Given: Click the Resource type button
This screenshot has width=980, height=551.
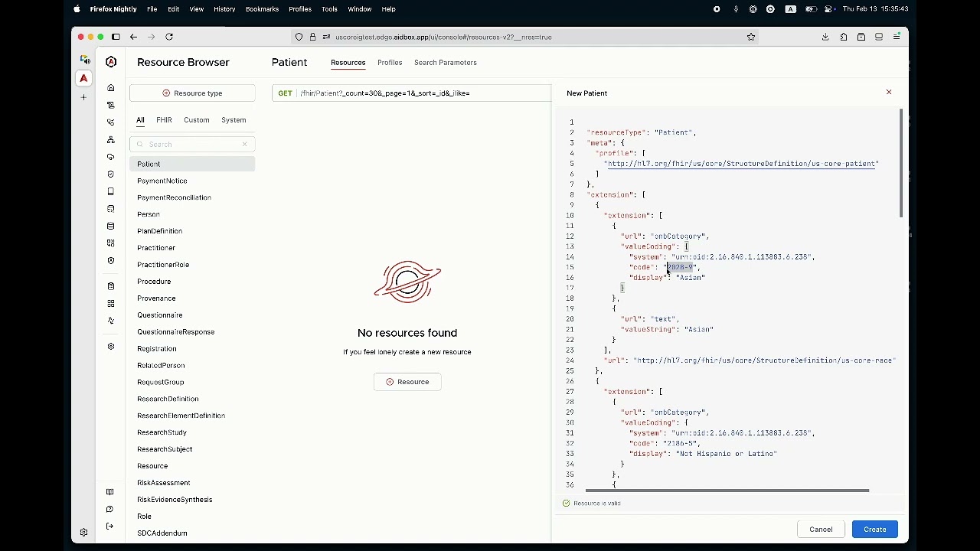Looking at the screenshot, I should tap(192, 93).
